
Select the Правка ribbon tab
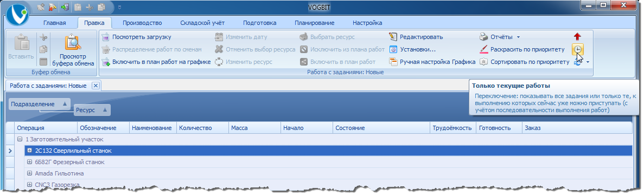click(x=94, y=23)
